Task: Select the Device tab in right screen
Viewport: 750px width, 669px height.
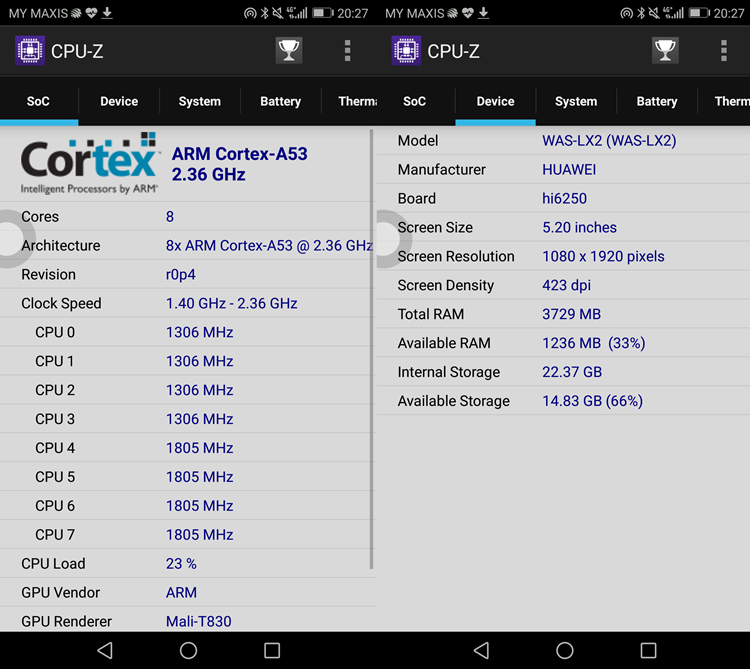Action: (496, 101)
